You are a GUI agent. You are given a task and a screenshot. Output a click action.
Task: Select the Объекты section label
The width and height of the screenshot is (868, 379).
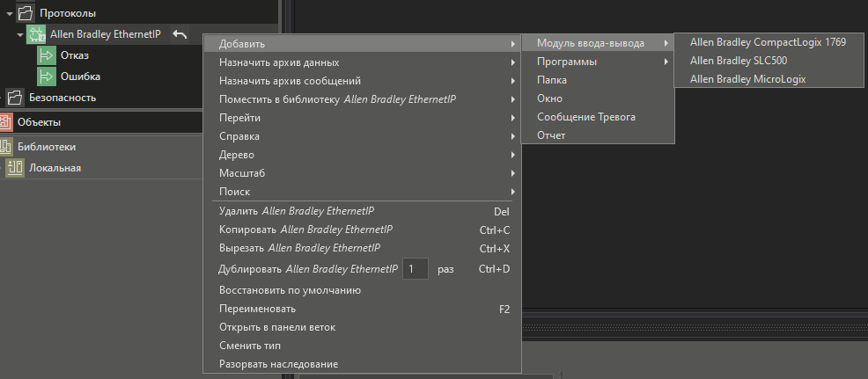[40, 122]
